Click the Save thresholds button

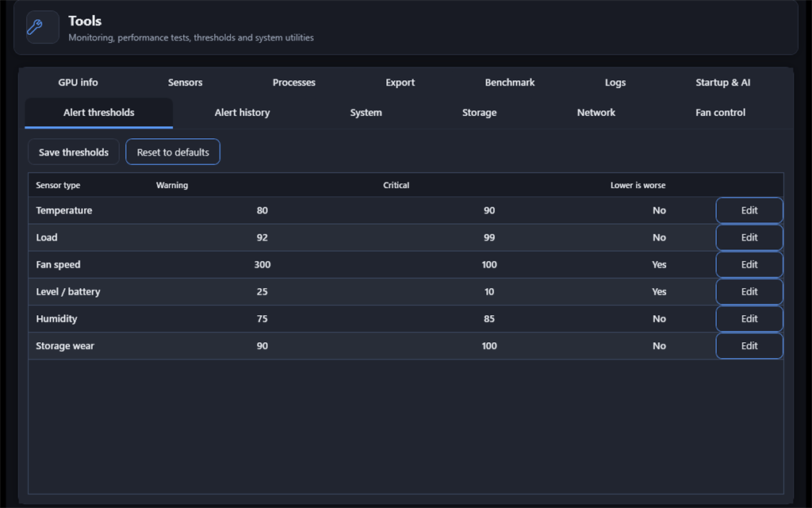(x=74, y=152)
